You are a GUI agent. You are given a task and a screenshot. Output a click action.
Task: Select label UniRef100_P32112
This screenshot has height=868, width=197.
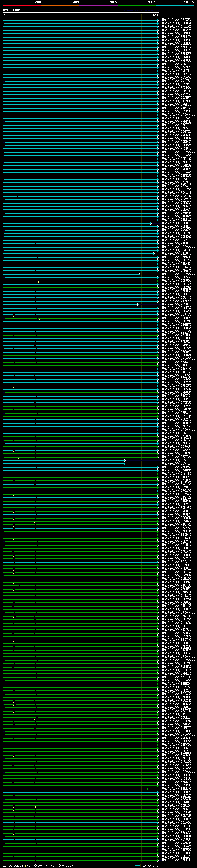point(176,240)
